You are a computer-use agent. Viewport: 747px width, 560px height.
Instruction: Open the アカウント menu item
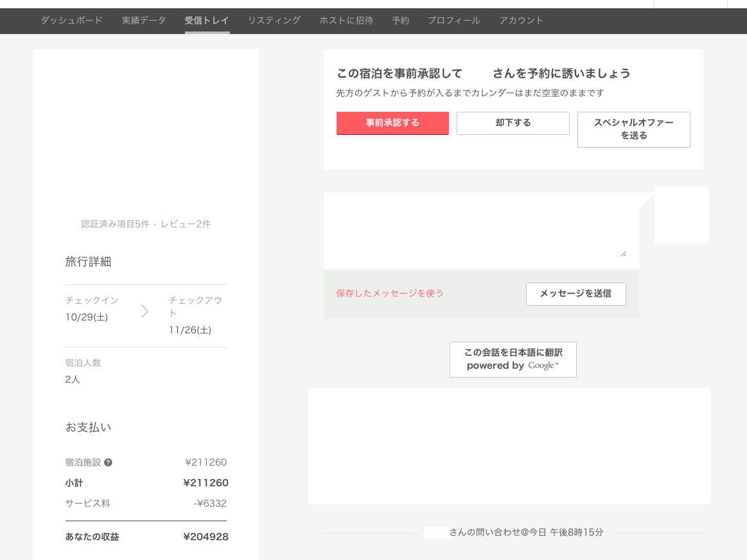tap(521, 21)
